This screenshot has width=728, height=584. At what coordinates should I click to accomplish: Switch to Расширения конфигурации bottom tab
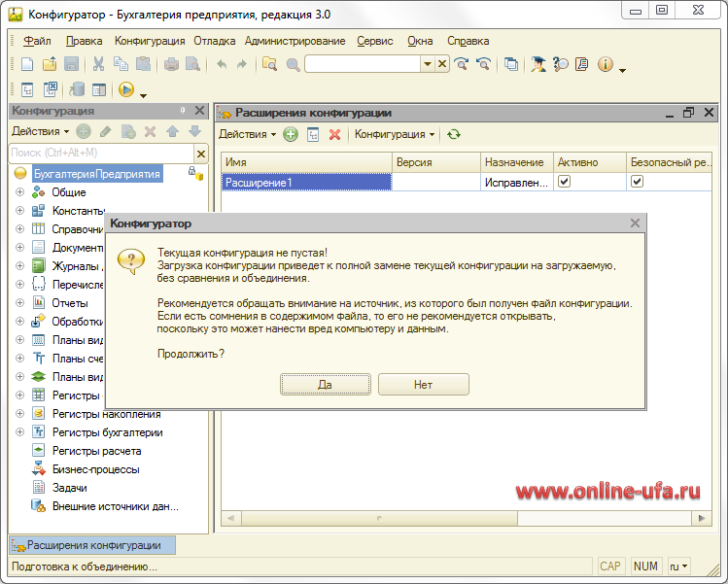coord(92,545)
